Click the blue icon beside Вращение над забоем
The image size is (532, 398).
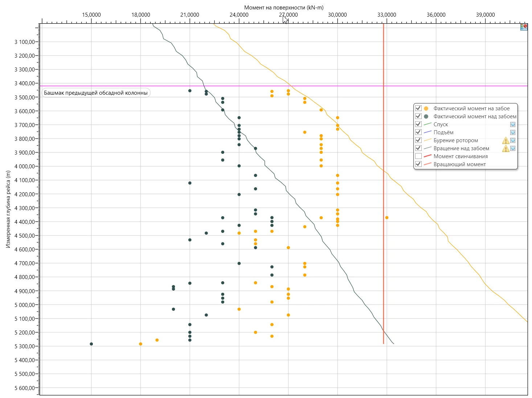pos(512,148)
